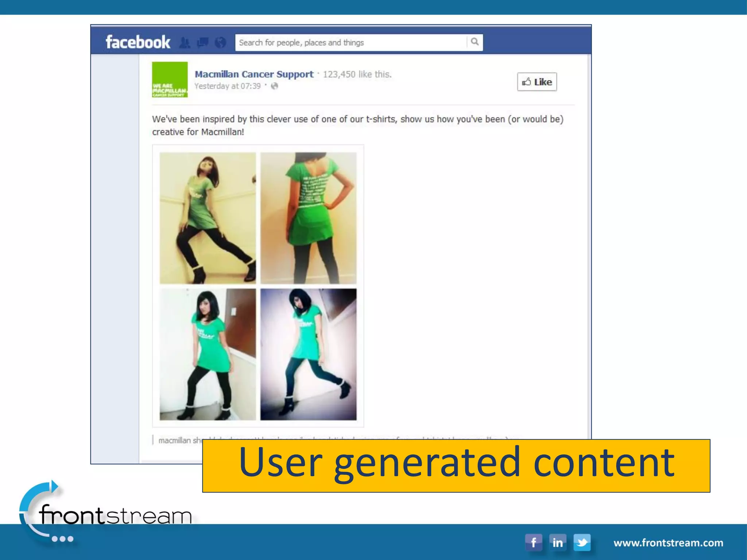Open the messages icon in Facebook header
This screenshot has width=747, height=560.
tap(203, 43)
